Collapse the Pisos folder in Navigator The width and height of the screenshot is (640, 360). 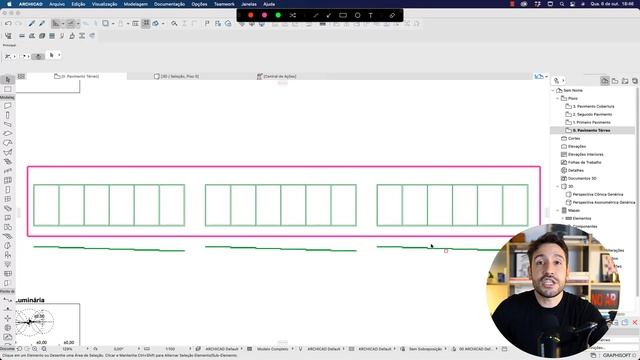click(558, 98)
